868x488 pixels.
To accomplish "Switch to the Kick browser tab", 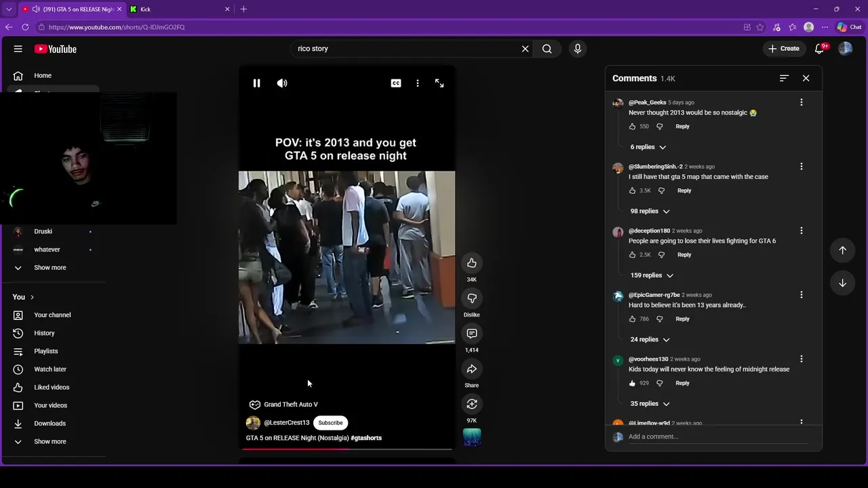I will pyautogui.click(x=179, y=9).
